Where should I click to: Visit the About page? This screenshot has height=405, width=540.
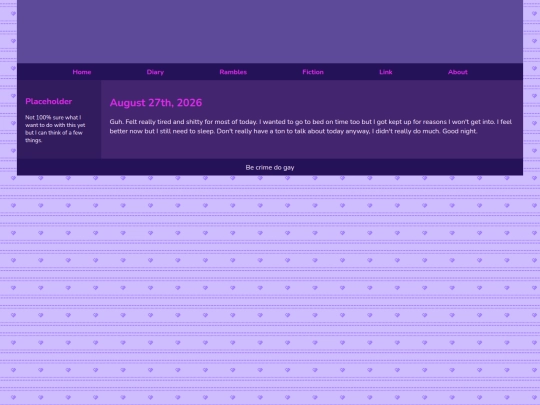click(458, 72)
